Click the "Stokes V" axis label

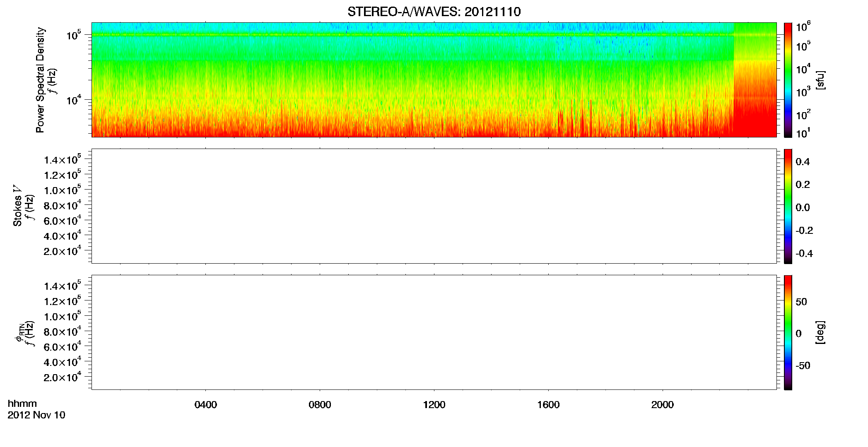click(18, 206)
